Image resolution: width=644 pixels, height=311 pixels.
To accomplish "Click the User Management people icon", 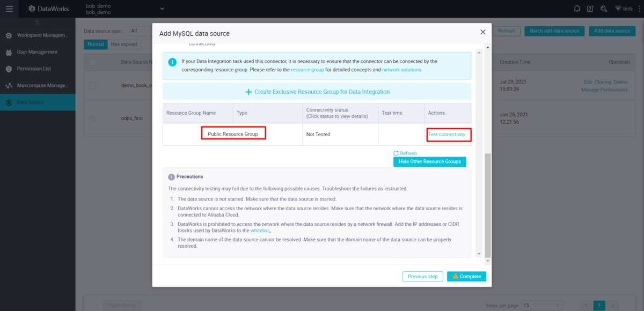I will [9, 52].
